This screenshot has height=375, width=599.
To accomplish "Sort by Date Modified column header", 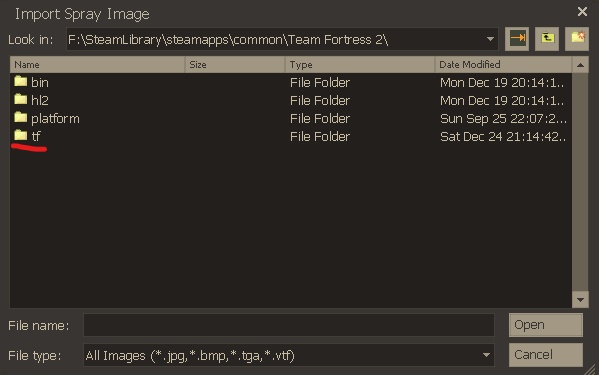I will click(503, 65).
